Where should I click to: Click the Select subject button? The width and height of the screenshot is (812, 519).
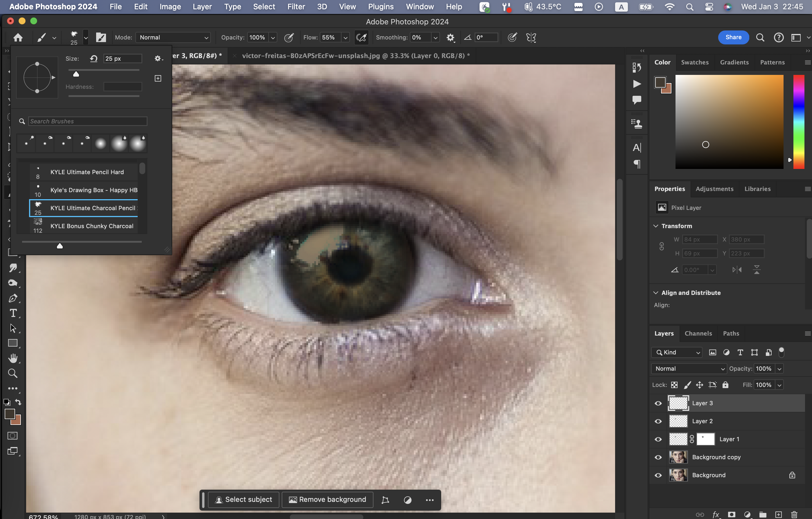243,500
